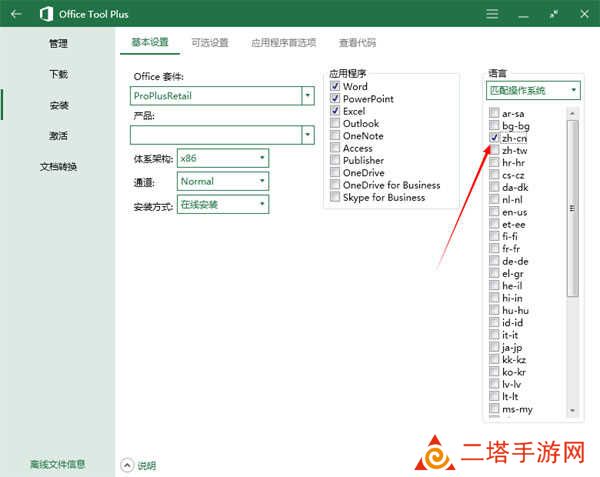
Task: Switch to the 应用程序首选项 tab
Action: [x=284, y=42]
